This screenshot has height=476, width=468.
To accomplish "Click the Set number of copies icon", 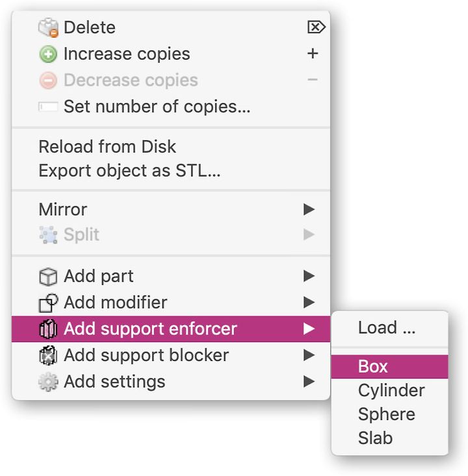I will point(48,107).
